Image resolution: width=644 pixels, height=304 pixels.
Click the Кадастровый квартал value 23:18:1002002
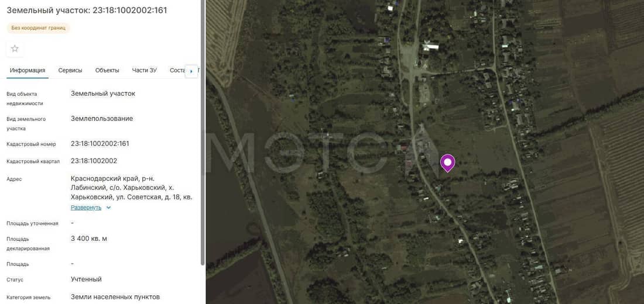coord(94,161)
